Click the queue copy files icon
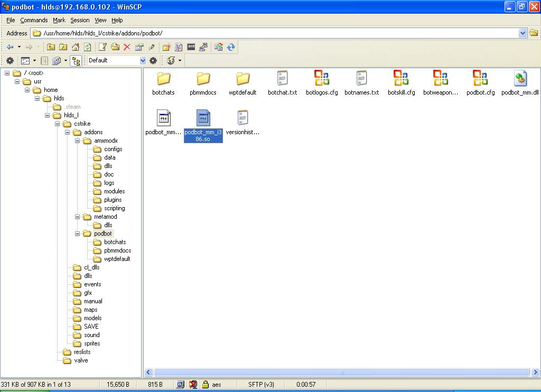Viewport: 541px width, 392px height. click(x=56, y=61)
